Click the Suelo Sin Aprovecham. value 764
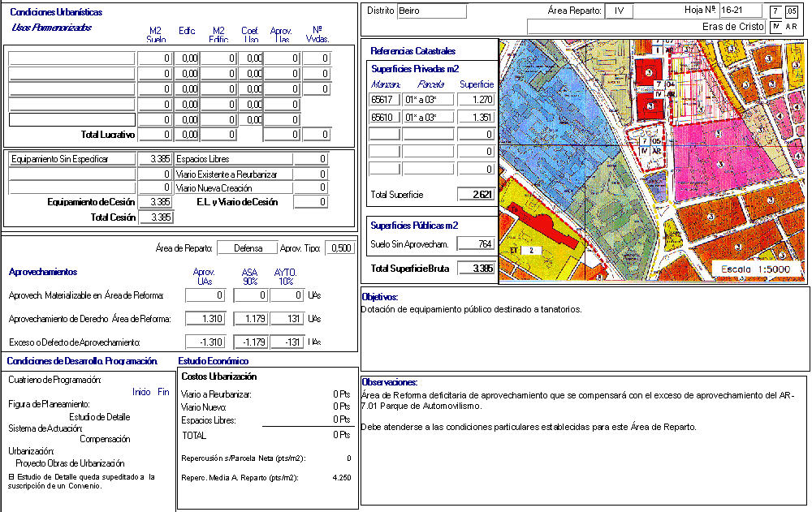Image resolution: width=812 pixels, height=512 pixels. [x=476, y=244]
